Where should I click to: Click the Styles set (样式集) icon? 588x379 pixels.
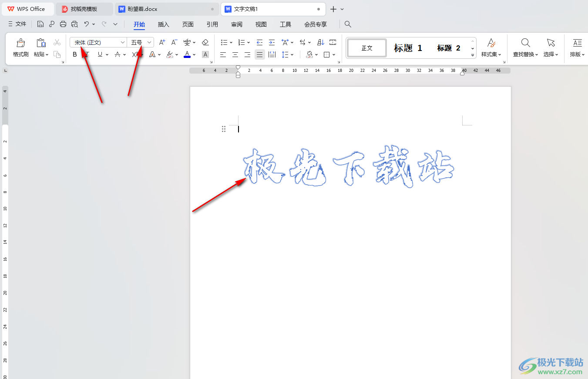(491, 43)
